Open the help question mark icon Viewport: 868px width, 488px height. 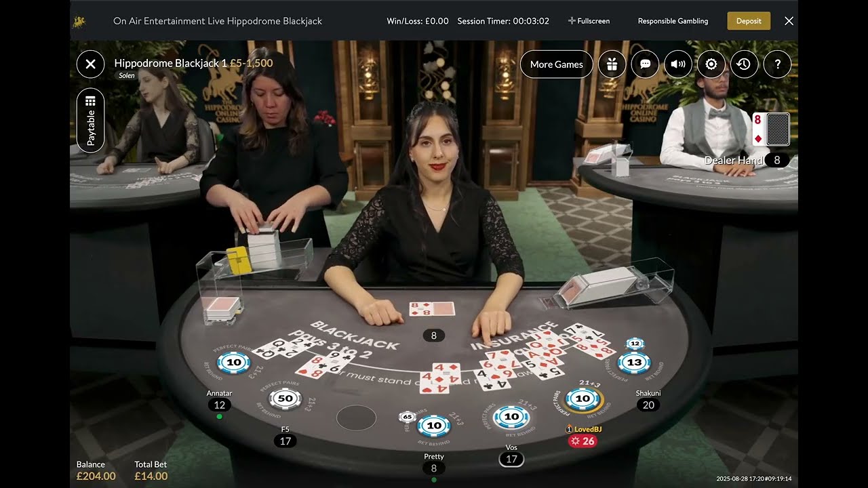click(x=777, y=64)
